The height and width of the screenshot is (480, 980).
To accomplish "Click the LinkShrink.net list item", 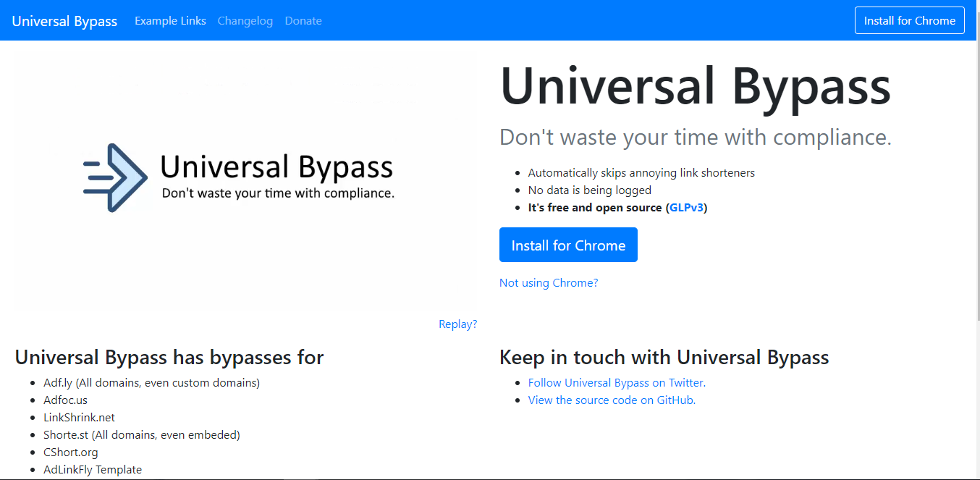I will click(x=79, y=418).
